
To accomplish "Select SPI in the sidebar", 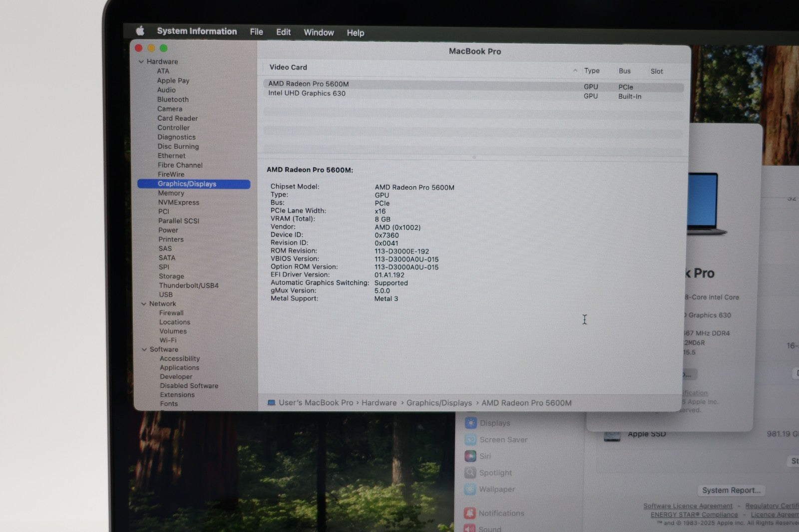I will point(164,267).
